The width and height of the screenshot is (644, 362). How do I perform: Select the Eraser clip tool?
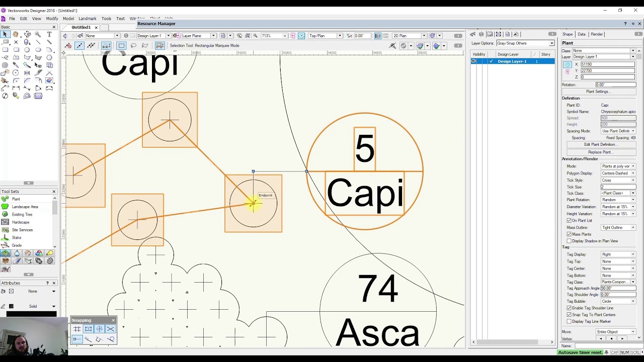point(49,80)
